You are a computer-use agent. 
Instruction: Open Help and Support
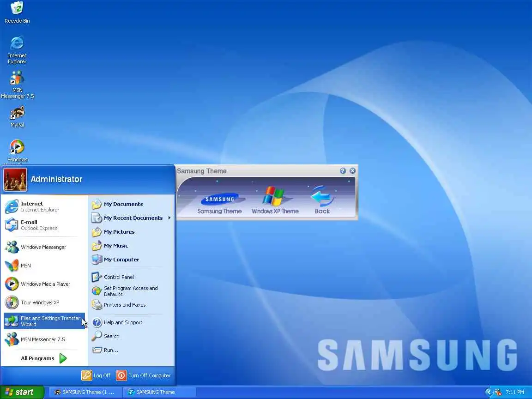131,322
